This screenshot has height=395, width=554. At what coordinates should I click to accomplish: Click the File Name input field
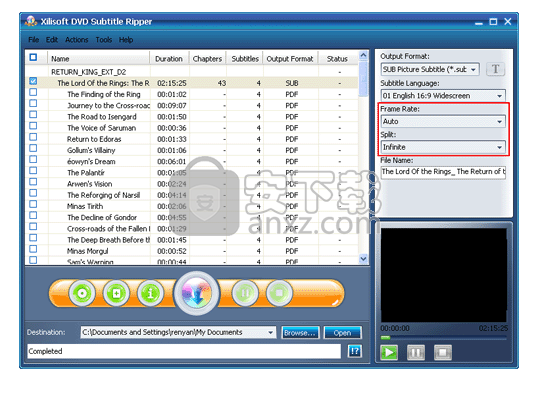pos(443,172)
